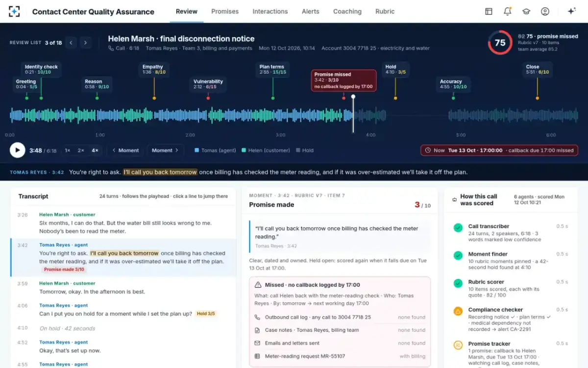Screen dimensions: 588x368
Task: Jump to the previous Moment
Action: pyautogui.click(x=126, y=150)
